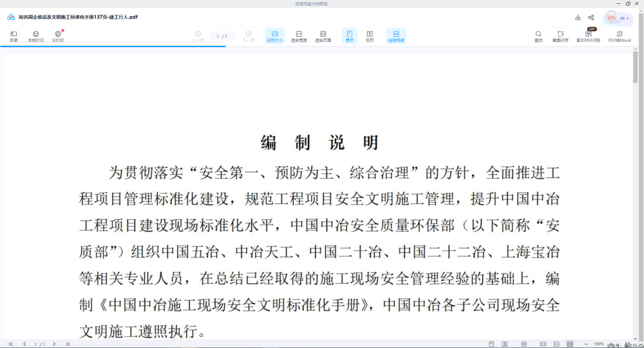This screenshot has width=644, height=348.
Task: Open the 目录 table of contents panel
Action: 14,36
